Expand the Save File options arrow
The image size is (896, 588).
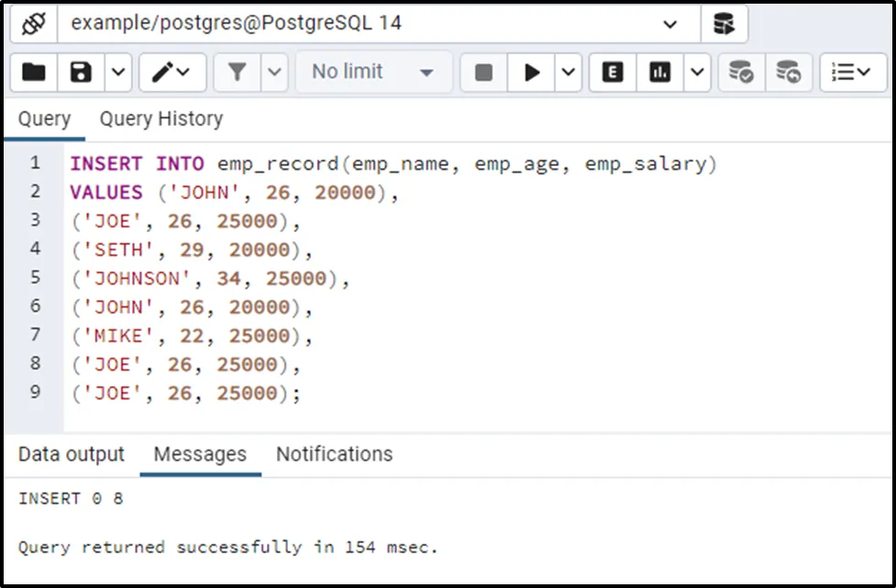[x=118, y=72]
